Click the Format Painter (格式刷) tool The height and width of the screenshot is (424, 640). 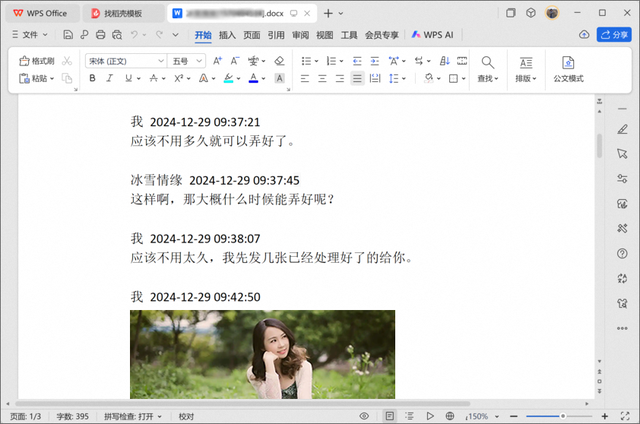click(37, 61)
